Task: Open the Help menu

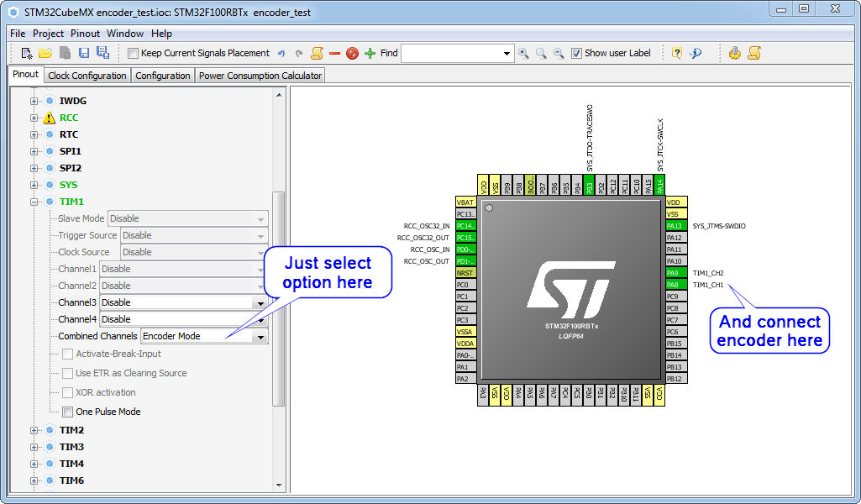Action: [161, 34]
